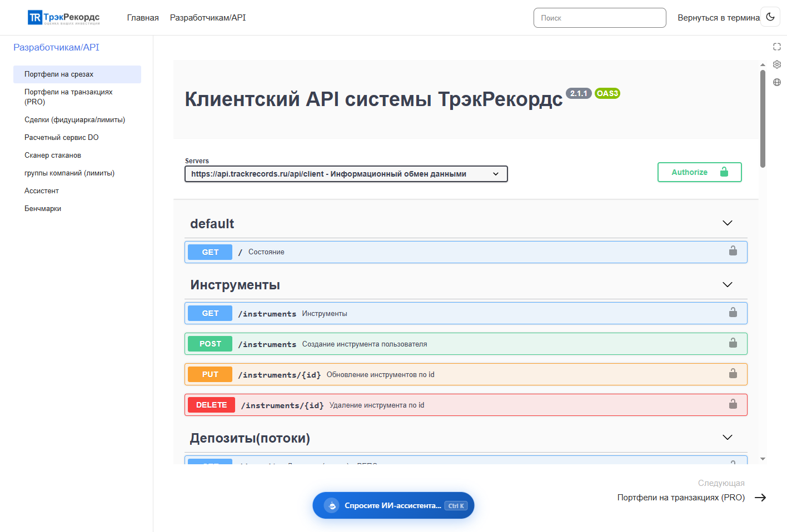The height and width of the screenshot is (532, 787).
Task: Click the Инструменты section heading
Action: tap(235, 285)
